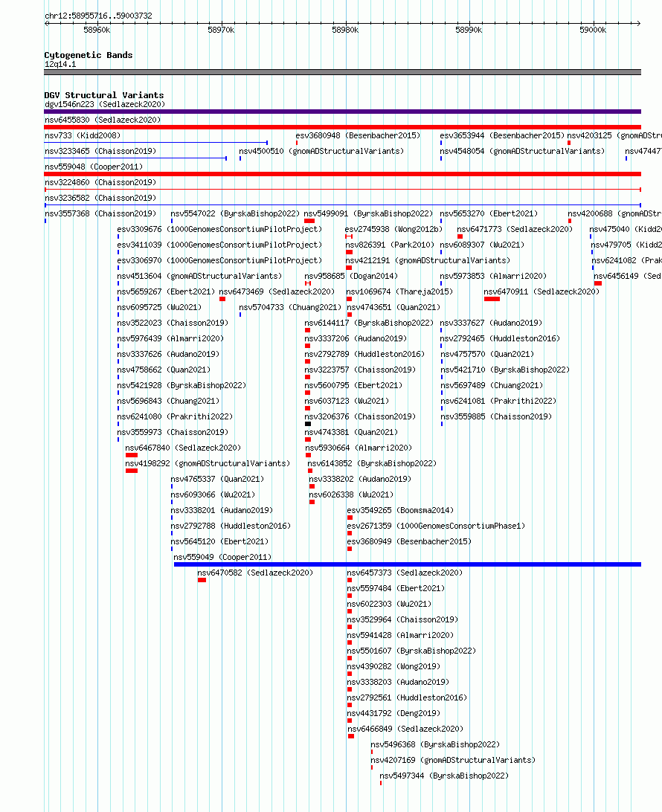Click nsv2792465 (Huddleston2016) label
The image size is (662, 812).
[500, 338]
